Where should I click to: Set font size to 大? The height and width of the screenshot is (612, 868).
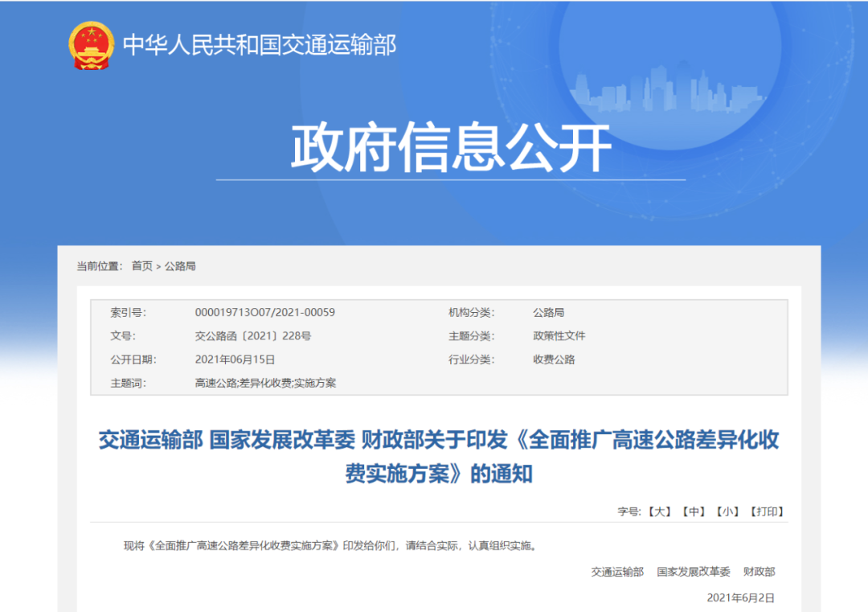pyautogui.click(x=659, y=511)
